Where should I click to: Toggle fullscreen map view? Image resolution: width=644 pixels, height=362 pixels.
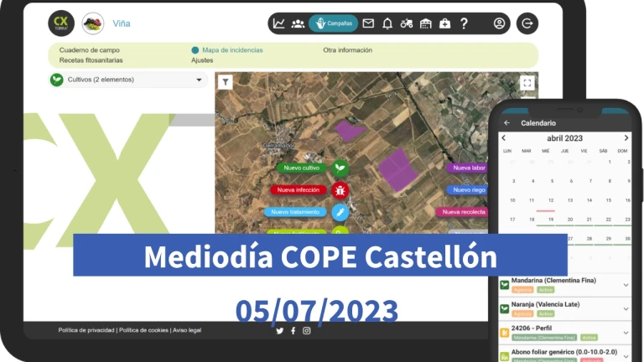[x=527, y=82]
